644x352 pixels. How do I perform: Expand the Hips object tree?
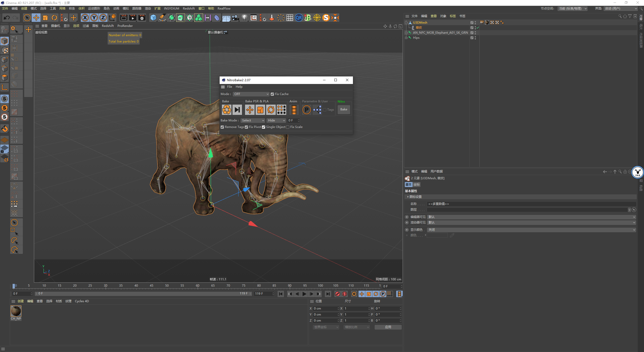click(x=406, y=38)
